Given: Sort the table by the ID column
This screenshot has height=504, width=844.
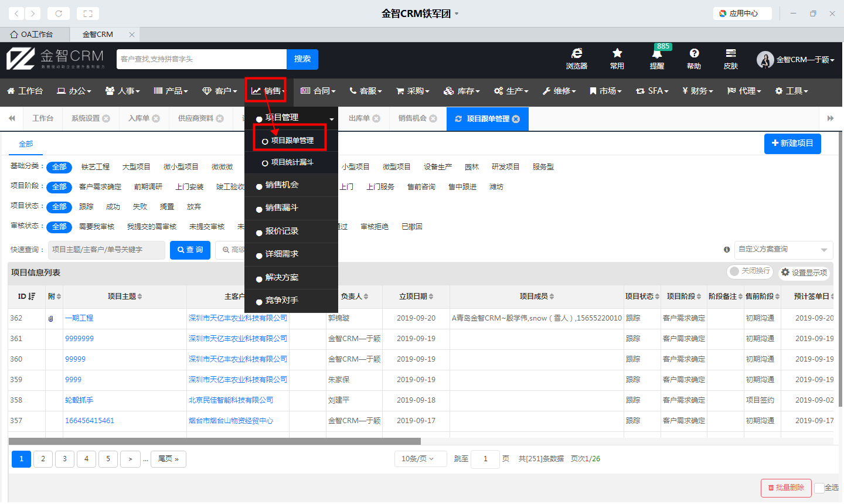Looking at the screenshot, I should (x=26, y=297).
